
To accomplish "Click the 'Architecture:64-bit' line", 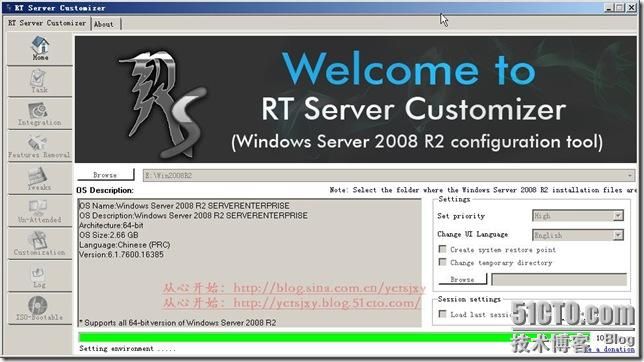I will pos(111,225).
